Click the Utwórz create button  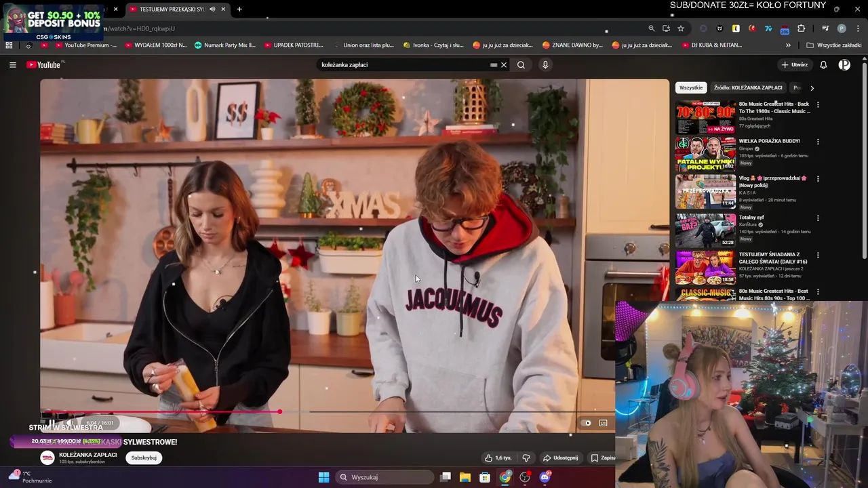click(x=795, y=65)
